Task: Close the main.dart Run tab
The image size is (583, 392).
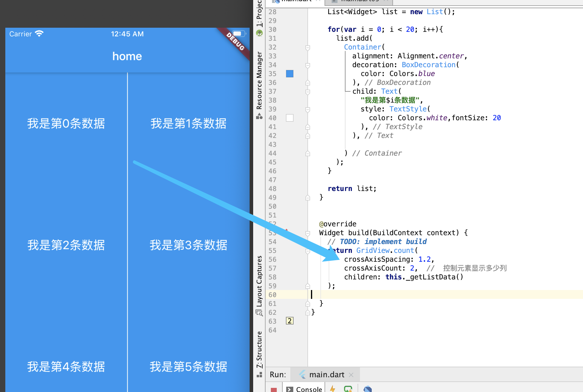Action: coord(351,375)
